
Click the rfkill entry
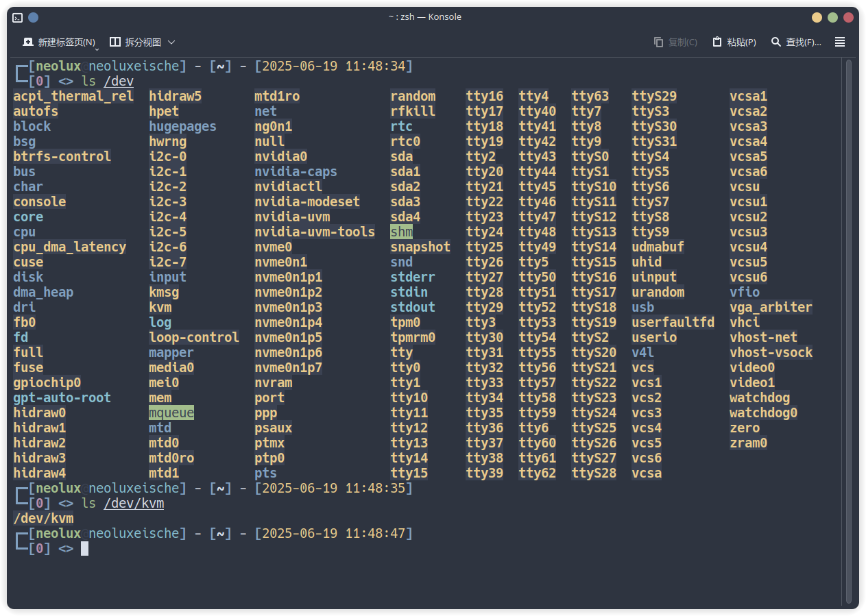413,111
